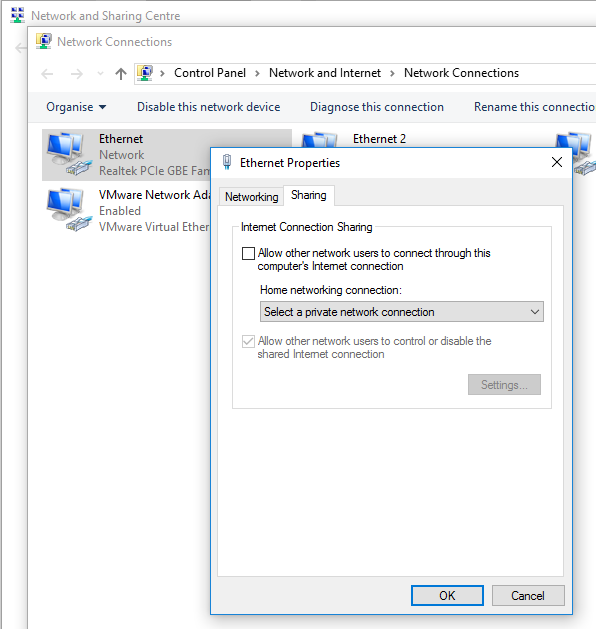The width and height of the screenshot is (596, 629).
Task: Click the Network Connections breadcrumb
Action: [x=461, y=73]
